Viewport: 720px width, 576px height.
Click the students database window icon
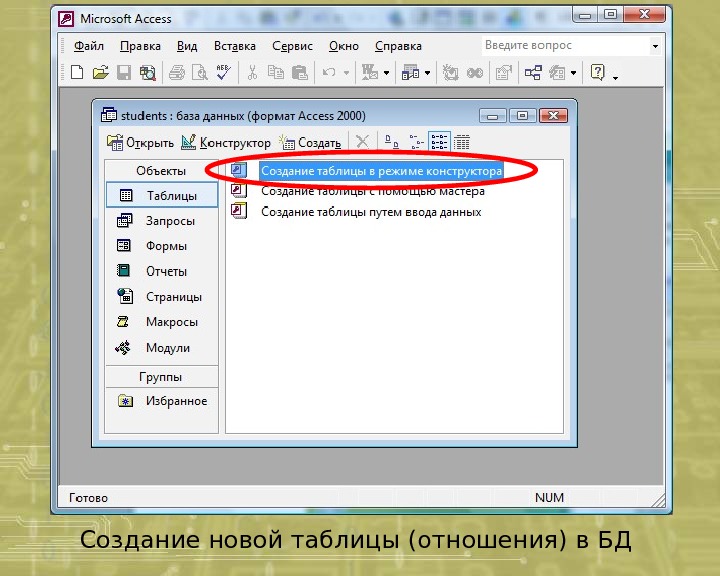click(x=108, y=115)
